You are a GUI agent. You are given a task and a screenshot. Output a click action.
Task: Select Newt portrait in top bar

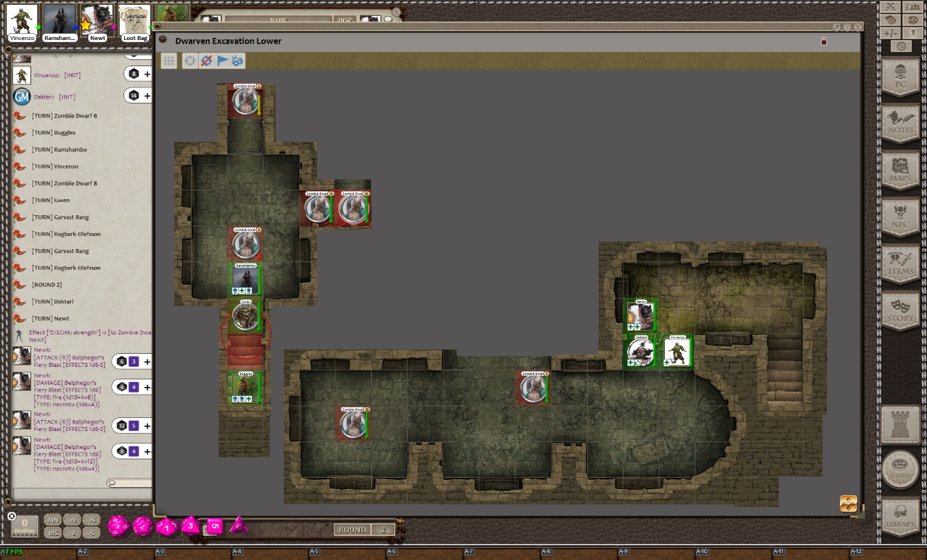97,22
